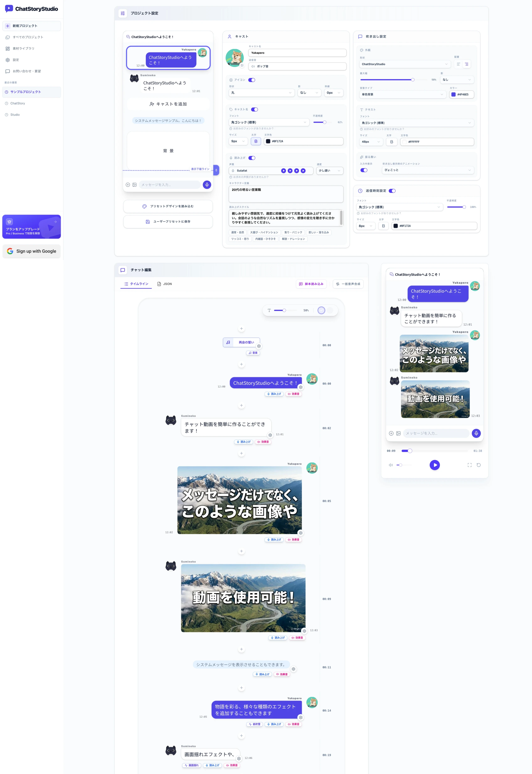Click the 画面揺れ effect chip
This screenshot has width=532, height=774.
(x=192, y=765)
